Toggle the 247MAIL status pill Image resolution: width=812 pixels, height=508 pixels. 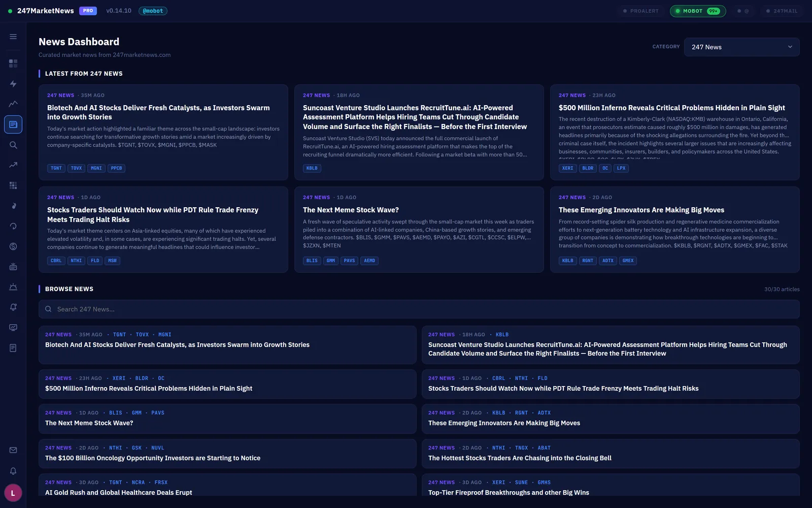[x=782, y=11]
